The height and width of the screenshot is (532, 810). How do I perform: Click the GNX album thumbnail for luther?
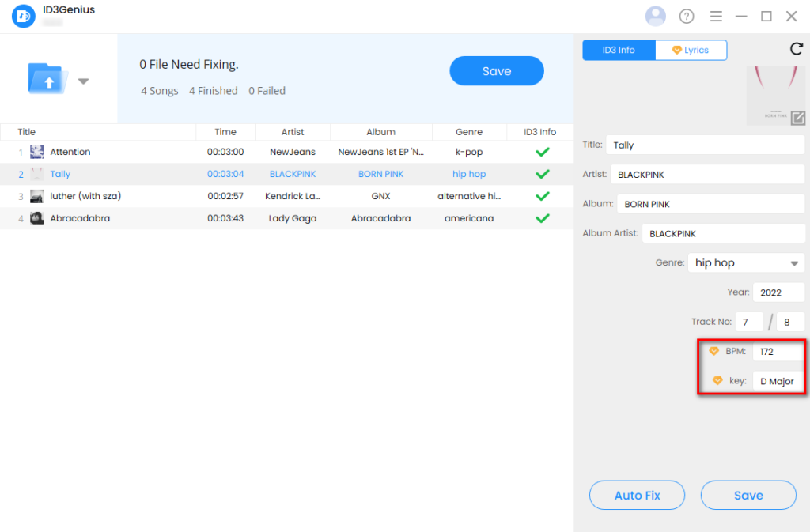pyautogui.click(x=37, y=195)
